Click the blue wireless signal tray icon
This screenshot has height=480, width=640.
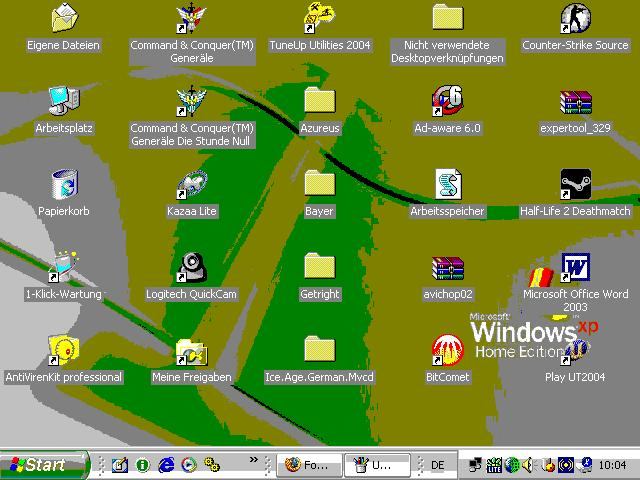pyautogui.click(x=566, y=465)
